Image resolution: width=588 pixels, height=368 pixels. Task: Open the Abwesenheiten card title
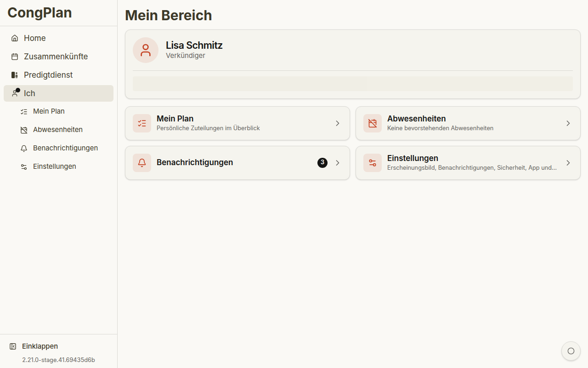tap(417, 119)
